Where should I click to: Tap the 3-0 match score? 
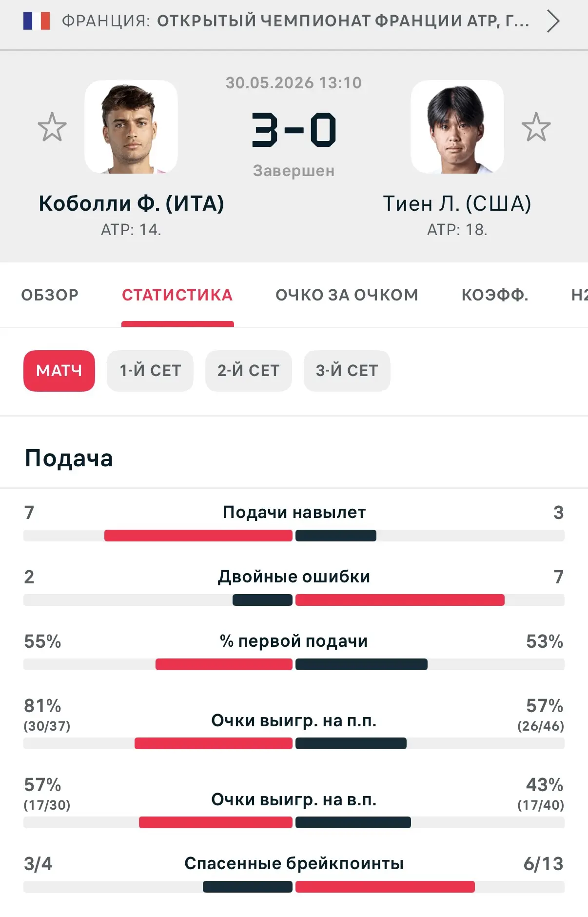coord(294,130)
